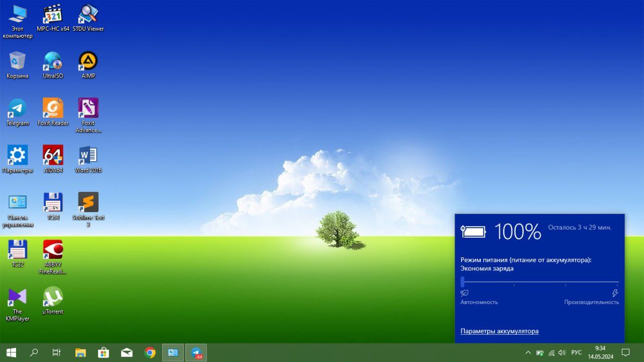This screenshot has height=362, width=644.
Task: Show hidden system tray icons
Action: pos(528,352)
